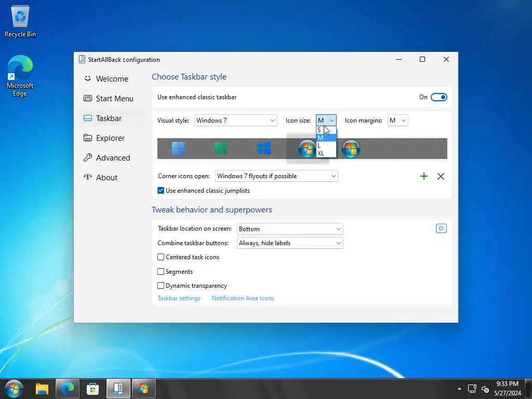The height and width of the screenshot is (399, 532).
Task: Click the Windows flag taskbar button
Action: (x=143, y=389)
